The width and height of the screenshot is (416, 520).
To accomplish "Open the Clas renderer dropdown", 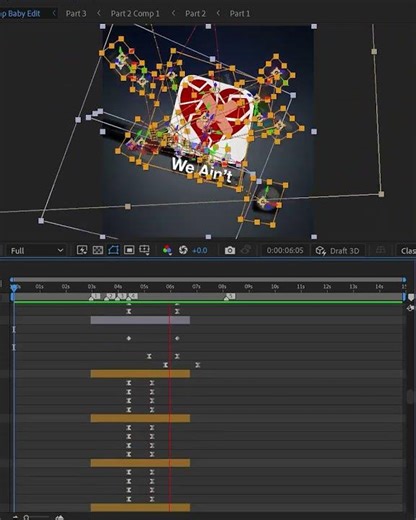I will pos(407,251).
